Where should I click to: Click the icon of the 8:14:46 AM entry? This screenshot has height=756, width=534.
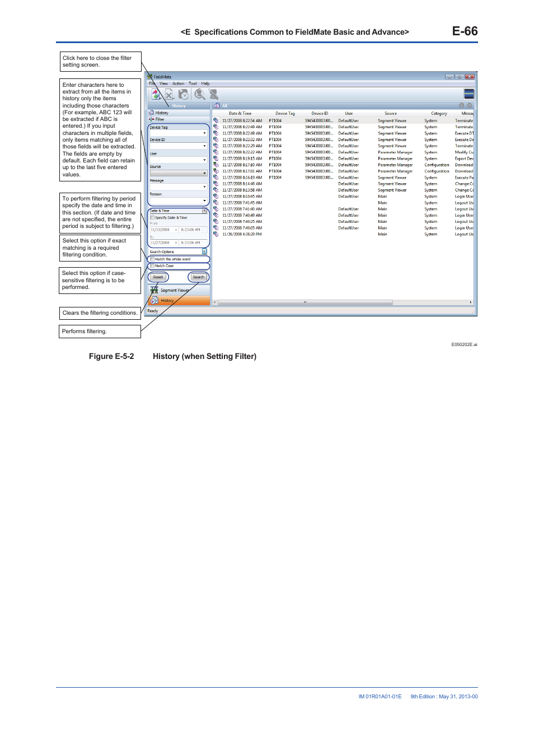point(216,184)
